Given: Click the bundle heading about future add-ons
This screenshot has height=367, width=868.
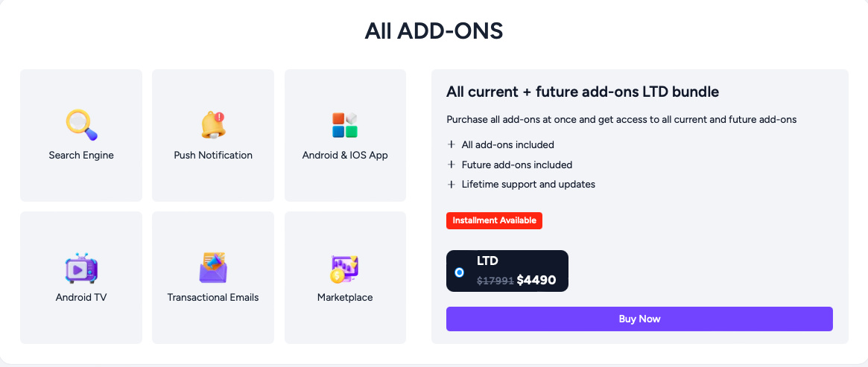Looking at the screenshot, I should [x=583, y=92].
